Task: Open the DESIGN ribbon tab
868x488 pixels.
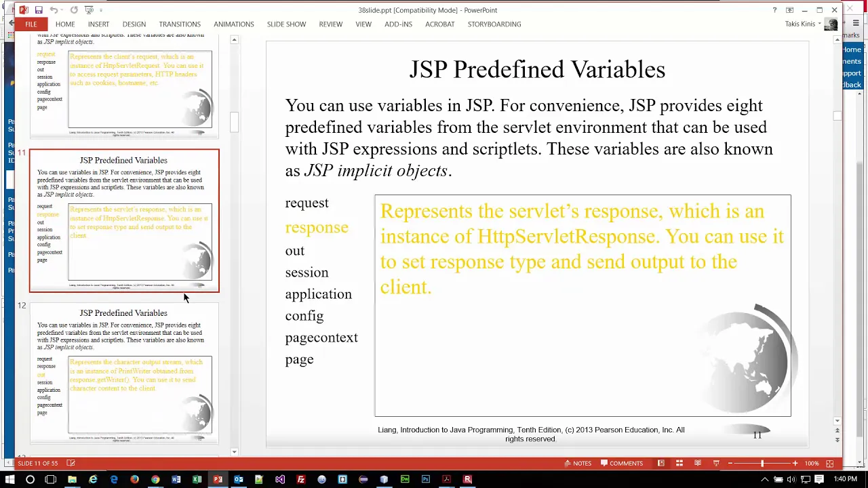Action: (x=134, y=24)
